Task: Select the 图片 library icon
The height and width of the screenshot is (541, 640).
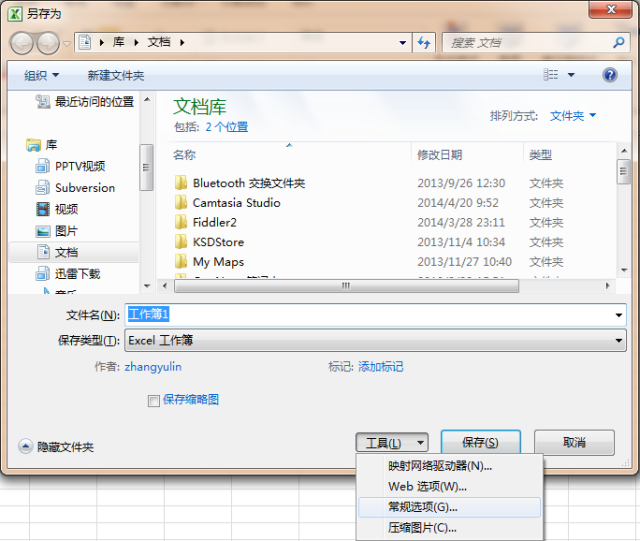Action: click(x=42, y=231)
